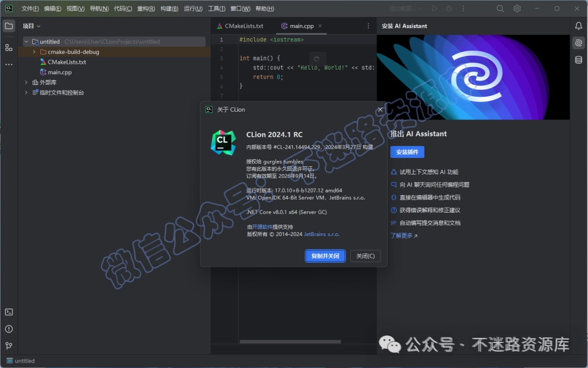Open the Database tool window icon
Screen dimensions: 588x368
point(579,60)
